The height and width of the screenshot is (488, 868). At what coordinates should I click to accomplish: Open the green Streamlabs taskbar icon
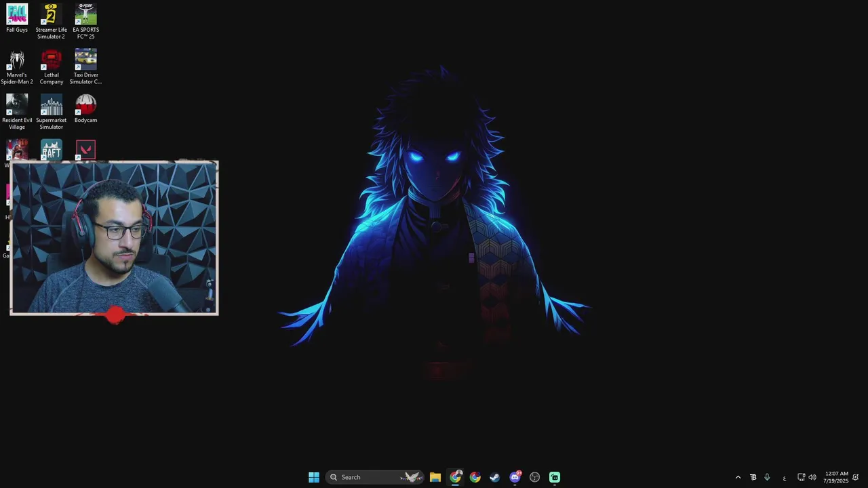555,477
